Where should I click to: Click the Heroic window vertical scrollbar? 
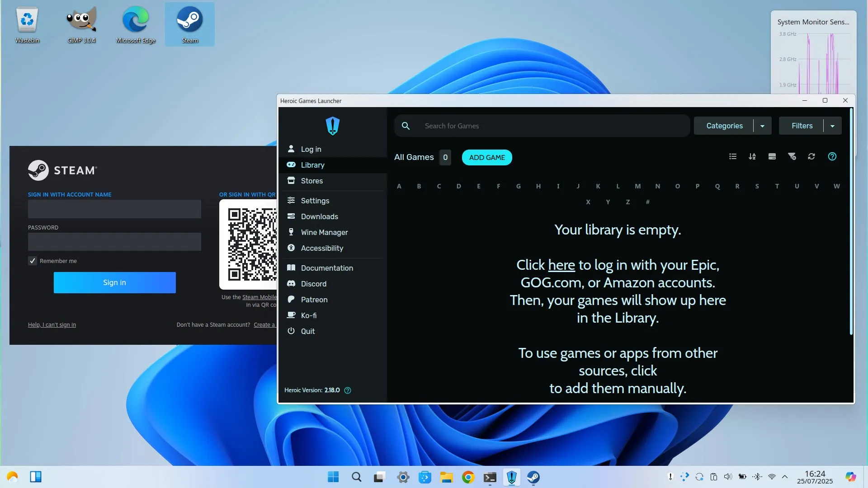click(851, 221)
